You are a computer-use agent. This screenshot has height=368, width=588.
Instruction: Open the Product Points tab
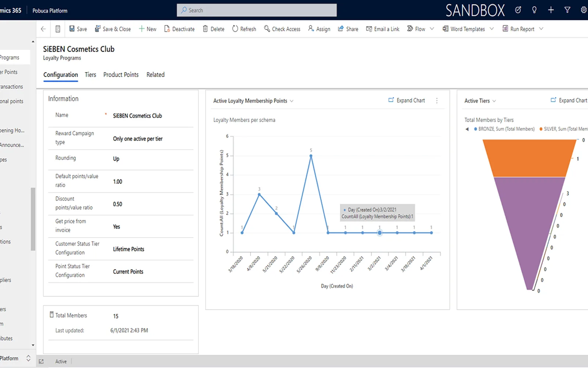click(121, 75)
